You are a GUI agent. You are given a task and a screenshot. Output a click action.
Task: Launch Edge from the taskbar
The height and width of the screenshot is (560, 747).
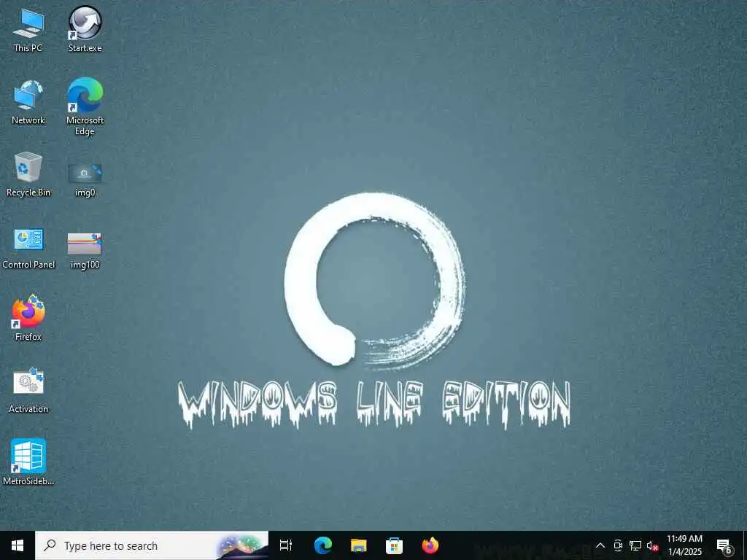pos(323,545)
